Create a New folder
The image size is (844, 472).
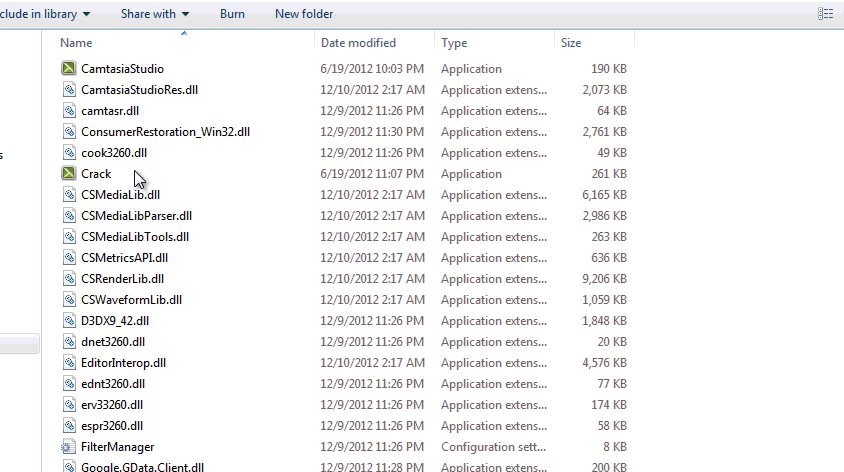pos(304,14)
